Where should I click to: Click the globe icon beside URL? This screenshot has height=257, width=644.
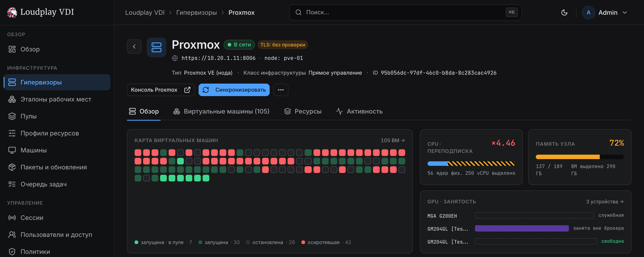click(175, 58)
